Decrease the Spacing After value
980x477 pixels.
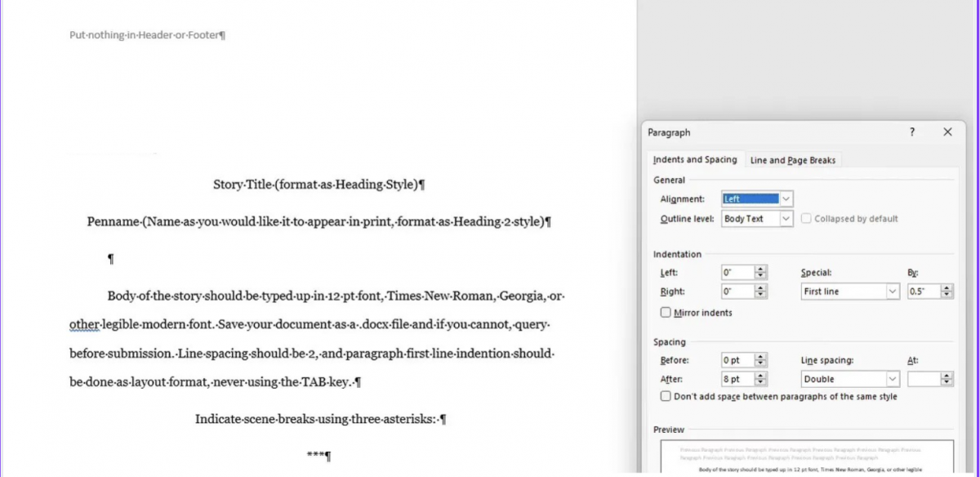coord(761,382)
